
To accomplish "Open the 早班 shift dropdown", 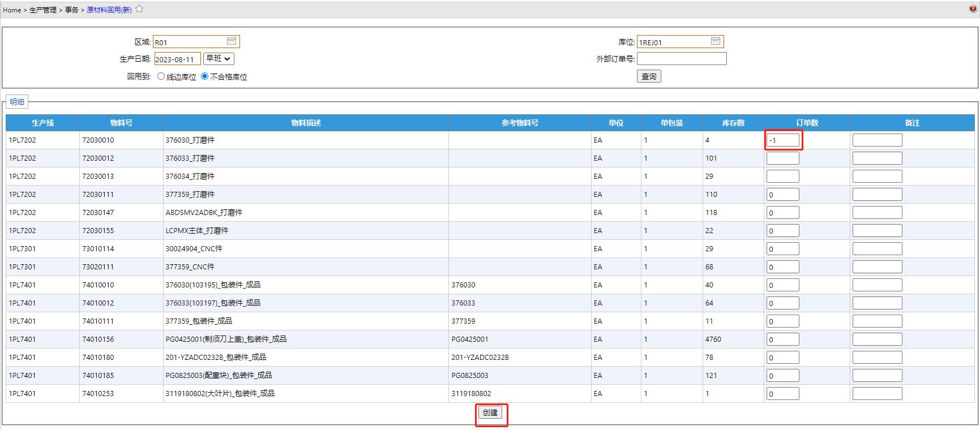I will click(219, 59).
